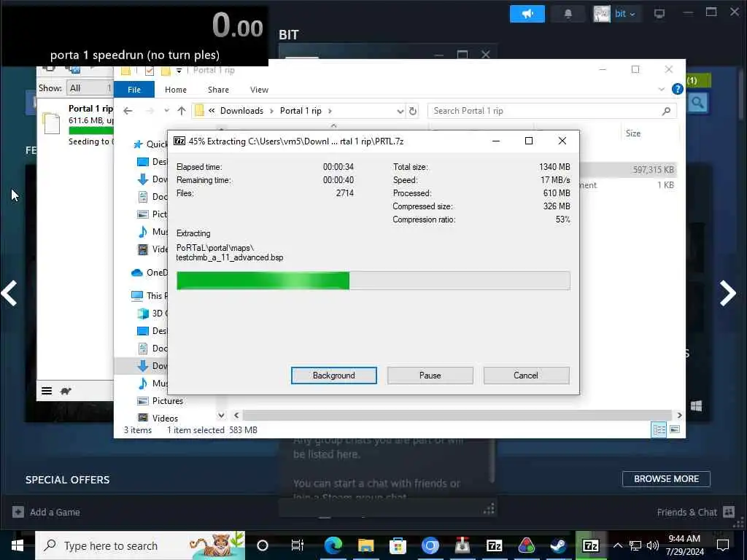Click Steam announcements megaphone button
This screenshot has width=747, height=560.
[527, 14]
